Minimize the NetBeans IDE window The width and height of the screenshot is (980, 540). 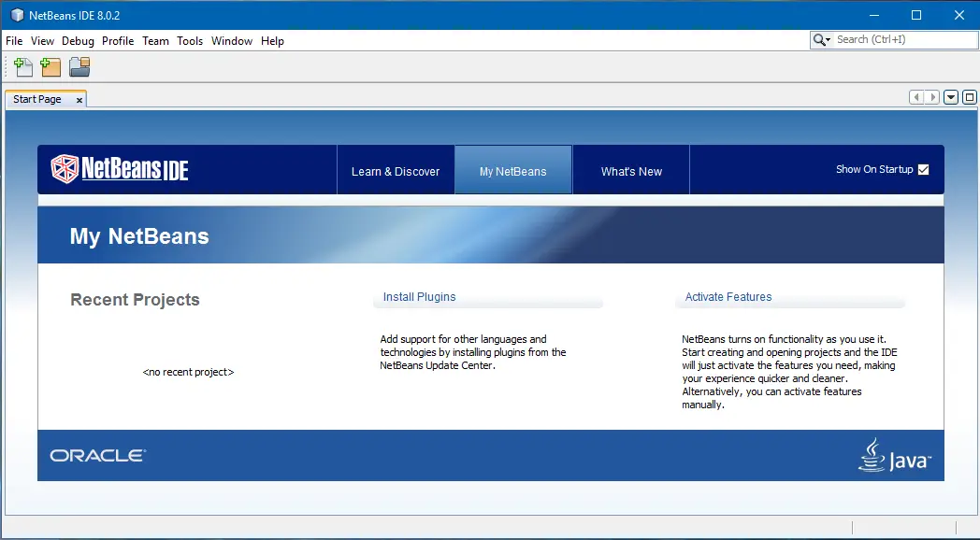(874, 15)
